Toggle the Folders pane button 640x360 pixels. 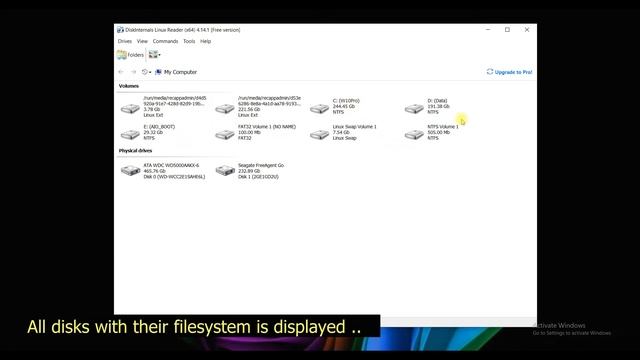click(130, 55)
